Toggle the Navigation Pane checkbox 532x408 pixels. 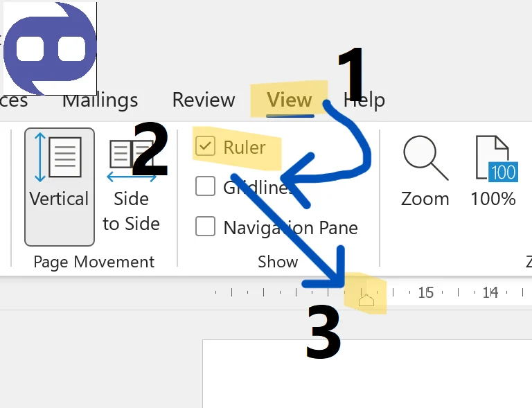tap(205, 227)
